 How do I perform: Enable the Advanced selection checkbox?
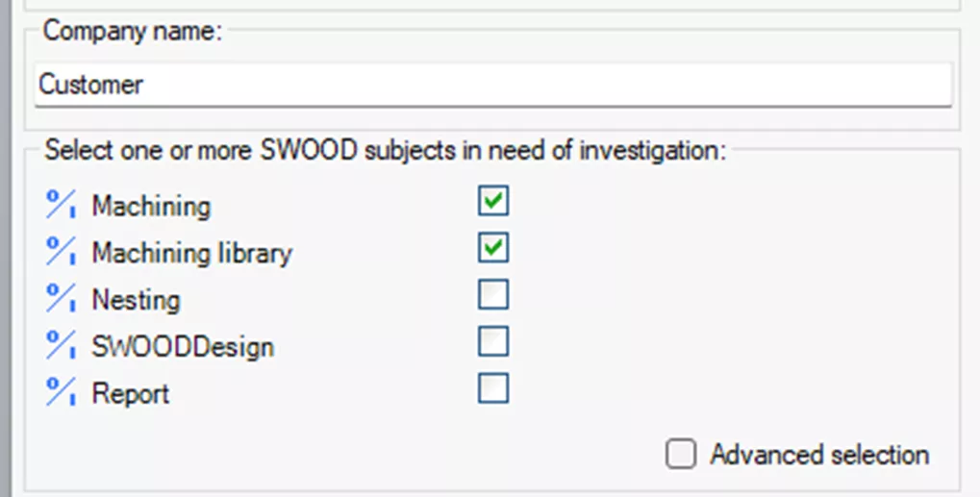(x=681, y=455)
